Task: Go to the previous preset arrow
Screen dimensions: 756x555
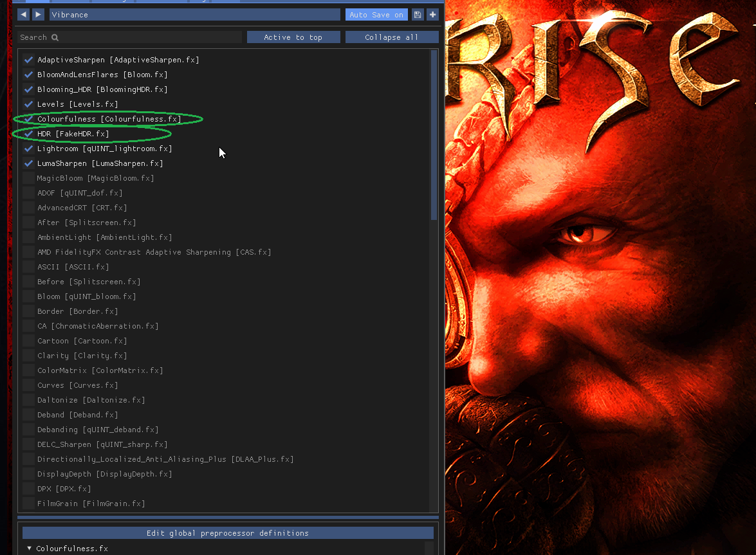Action: click(x=23, y=14)
